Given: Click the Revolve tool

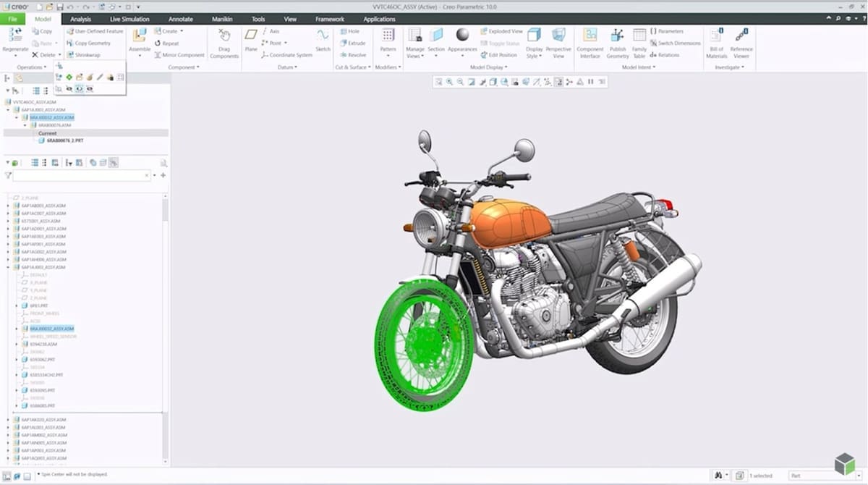Looking at the screenshot, I should point(352,54).
